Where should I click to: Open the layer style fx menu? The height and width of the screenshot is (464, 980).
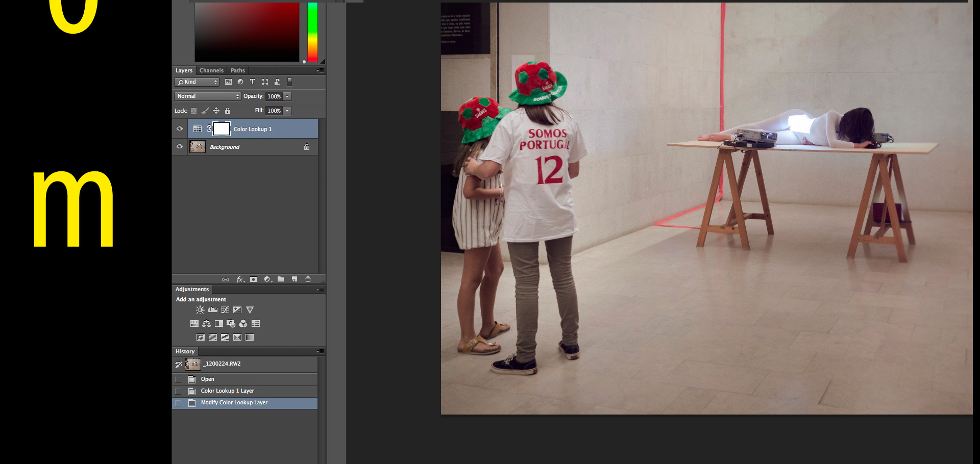(240, 279)
